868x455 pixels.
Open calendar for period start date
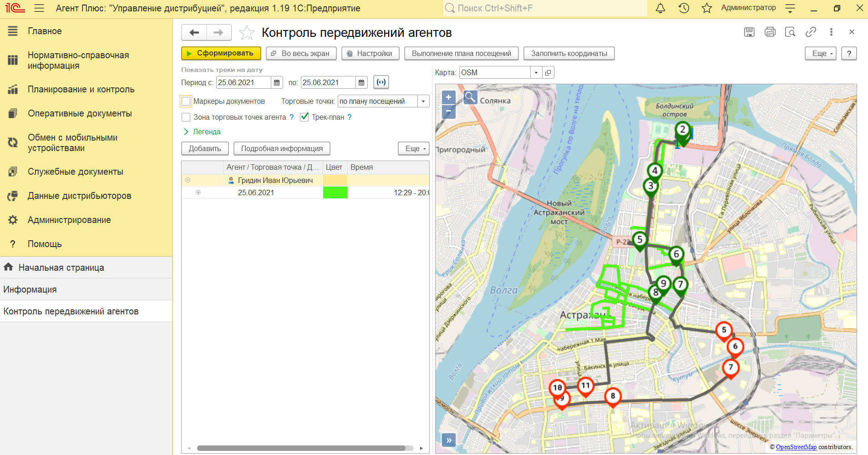(277, 82)
